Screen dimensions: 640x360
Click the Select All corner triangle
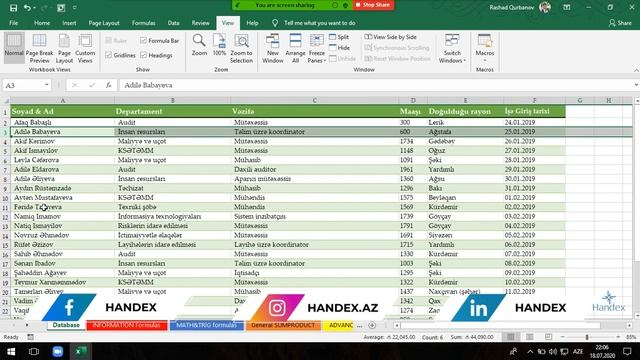pyautogui.click(x=6, y=100)
